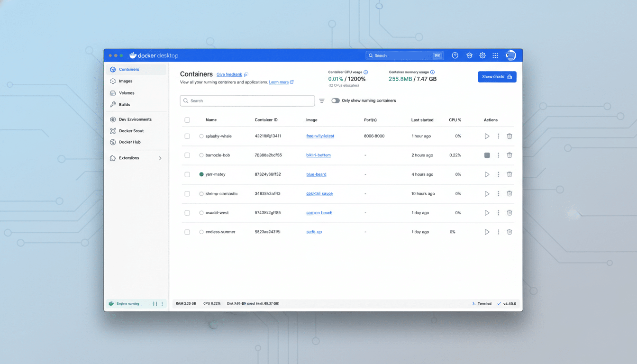The image size is (637, 364).
Task: Click the Show charts button
Action: pos(497,76)
